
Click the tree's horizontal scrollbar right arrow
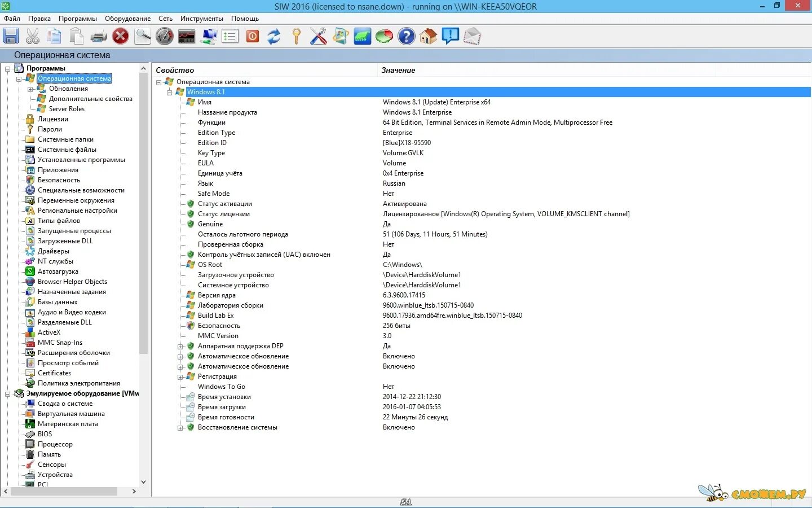(134, 492)
